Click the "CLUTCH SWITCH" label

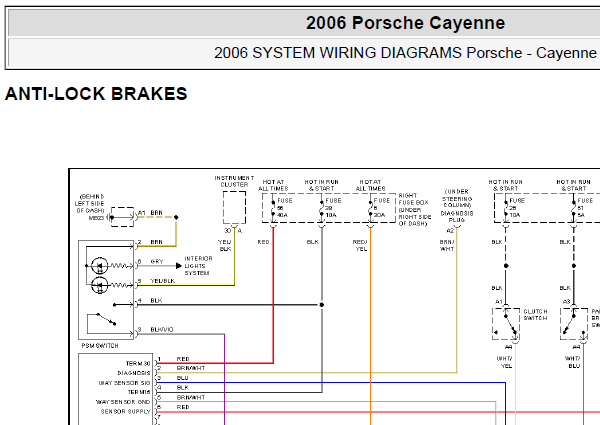pyautogui.click(x=535, y=315)
